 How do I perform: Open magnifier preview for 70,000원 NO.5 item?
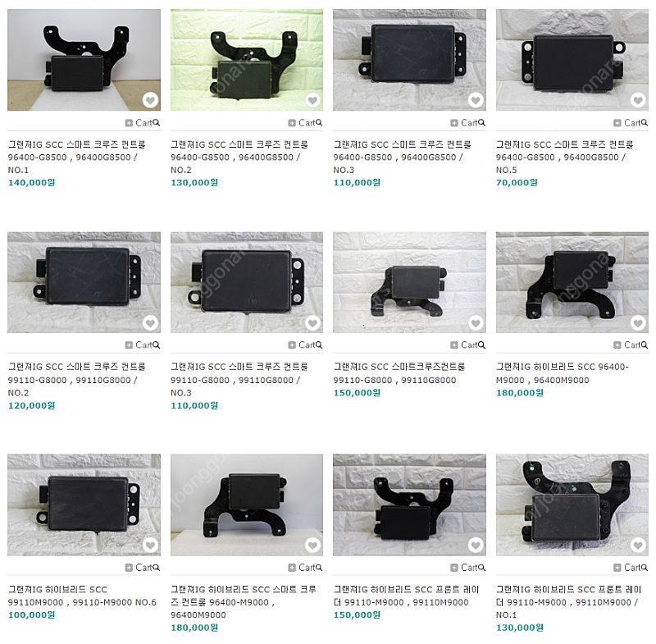click(645, 122)
